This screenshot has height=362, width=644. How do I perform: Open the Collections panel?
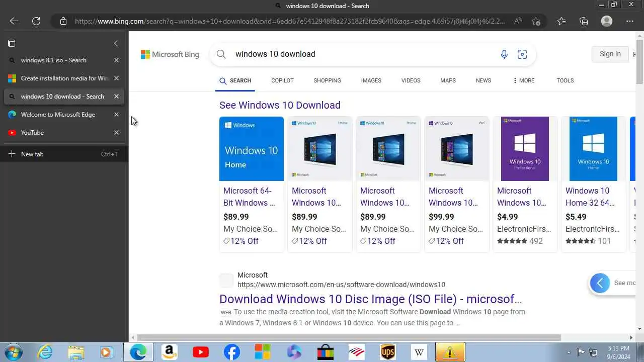click(584, 21)
